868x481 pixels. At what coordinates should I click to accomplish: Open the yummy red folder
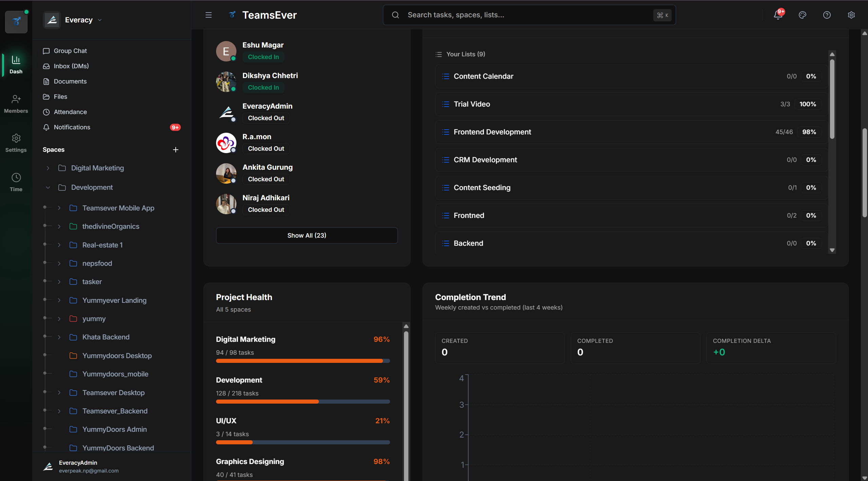(73, 319)
